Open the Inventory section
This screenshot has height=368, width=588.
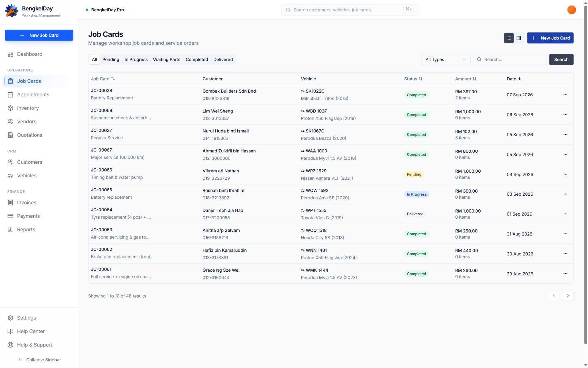pos(39,108)
